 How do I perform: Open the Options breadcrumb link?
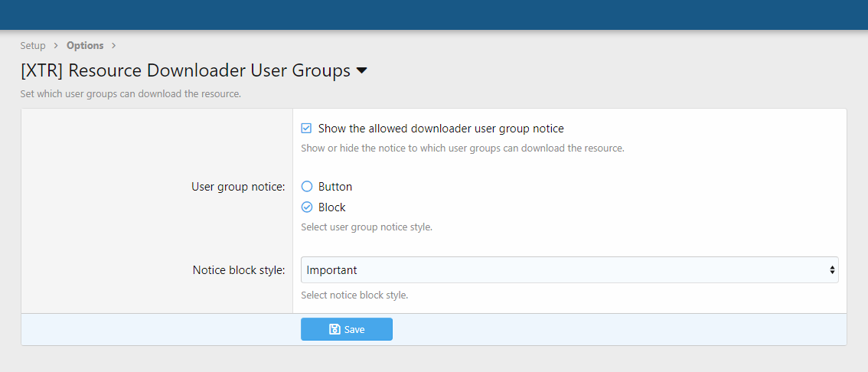[85, 46]
